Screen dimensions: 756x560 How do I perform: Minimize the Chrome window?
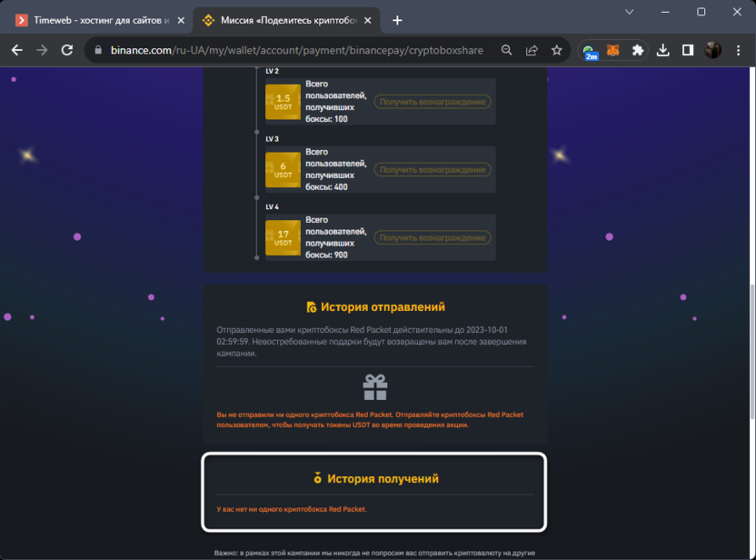pyautogui.click(x=665, y=12)
